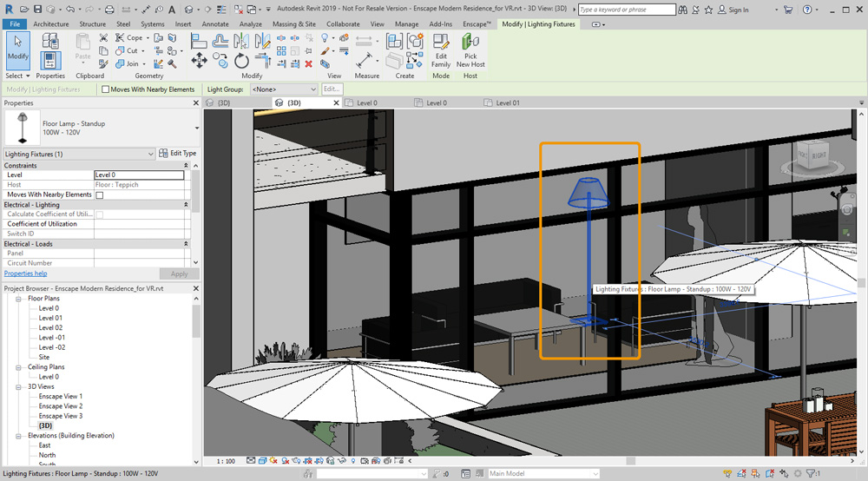Tick Moves With Nearby Elements in Properties palette
Viewport: 868px width, 481px height.
point(100,194)
